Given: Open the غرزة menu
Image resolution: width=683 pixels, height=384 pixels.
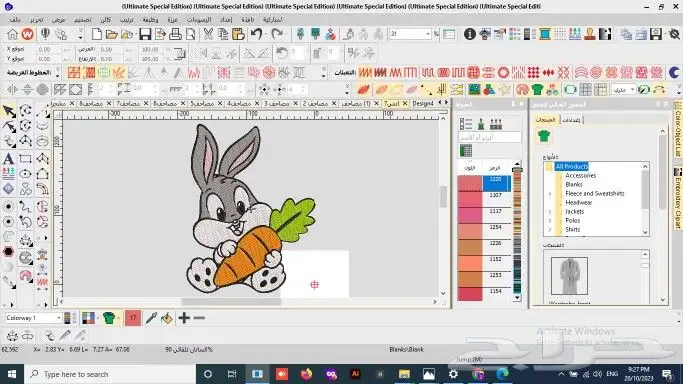Looking at the screenshot, I should [x=172, y=20].
